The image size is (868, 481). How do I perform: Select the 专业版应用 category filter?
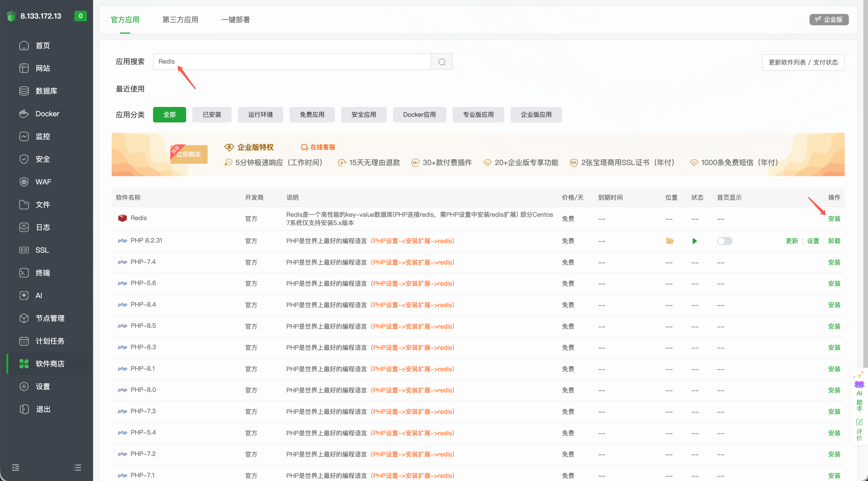point(478,114)
